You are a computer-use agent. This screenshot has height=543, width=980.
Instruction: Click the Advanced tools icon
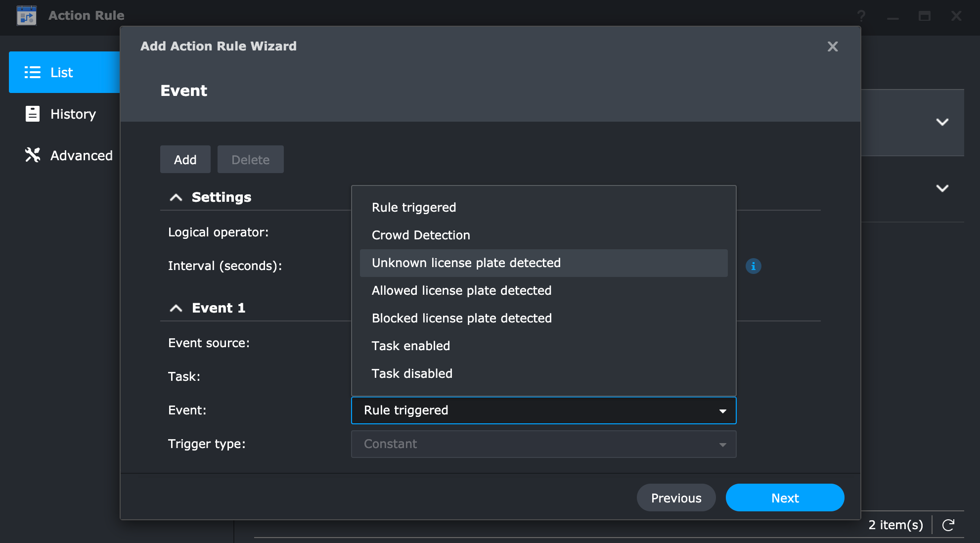coord(33,155)
